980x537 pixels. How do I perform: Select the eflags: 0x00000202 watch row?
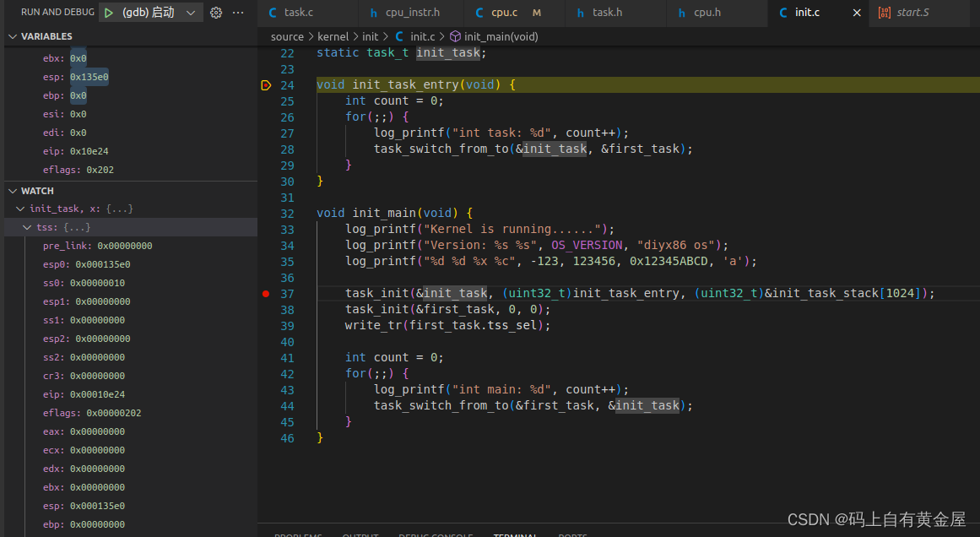(131, 413)
